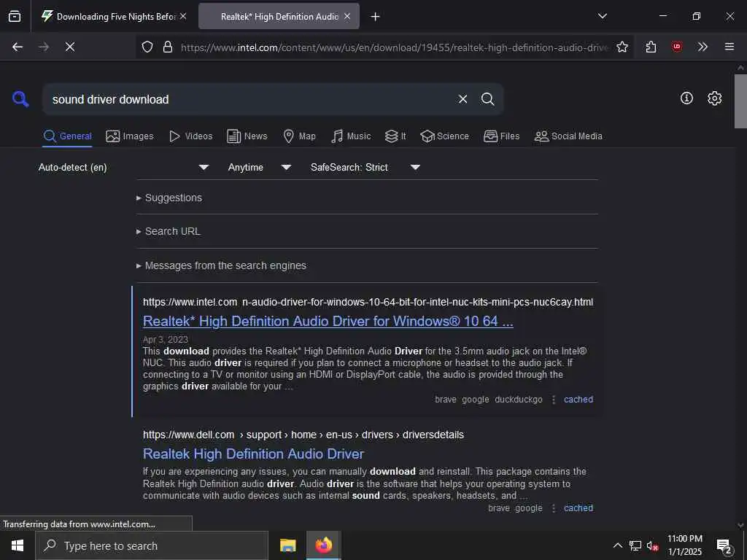
Task: Close the Downloading Five Nights tab
Action: pos(183,16)
